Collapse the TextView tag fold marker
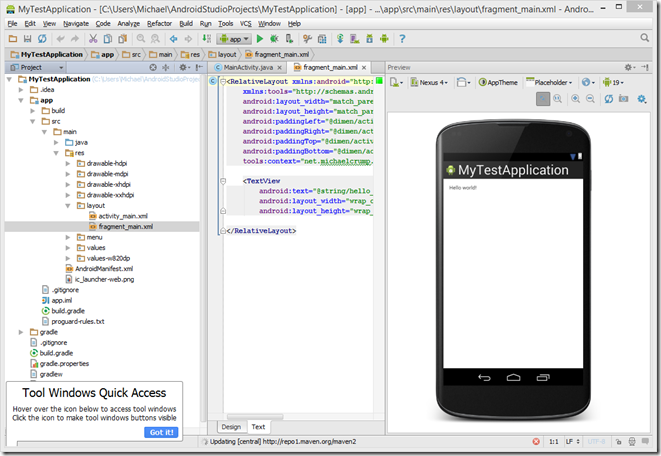 pyautogui.click(x=223, y=181)
